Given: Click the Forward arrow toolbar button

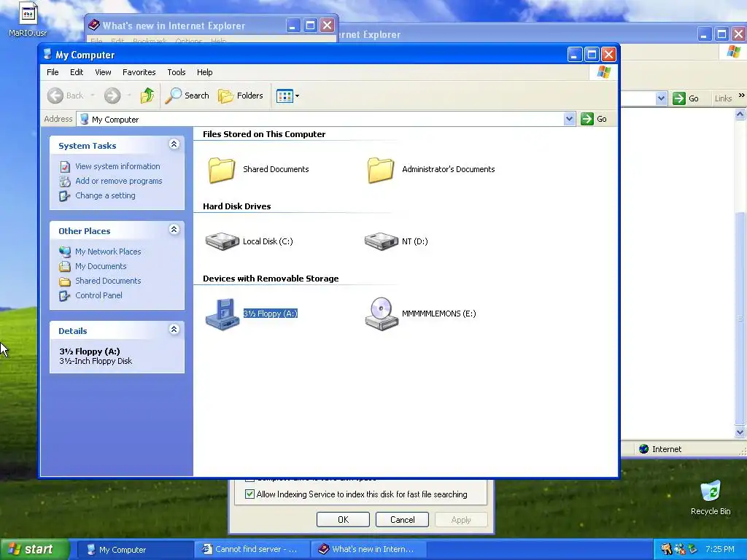Looking at the screenshot, I should tap(112, 96).
